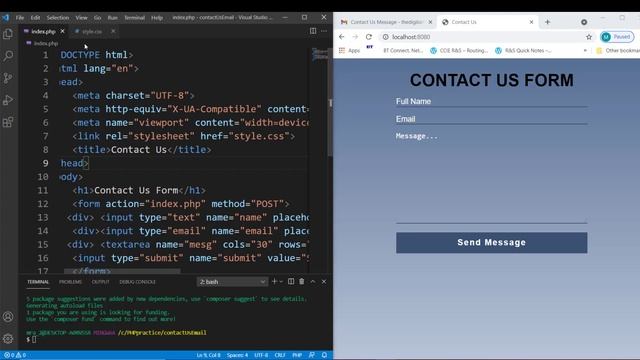This screenshot has height=360, width=640.
Task: Expand new terminal launch profile arrow
Action: pos(281,282)
